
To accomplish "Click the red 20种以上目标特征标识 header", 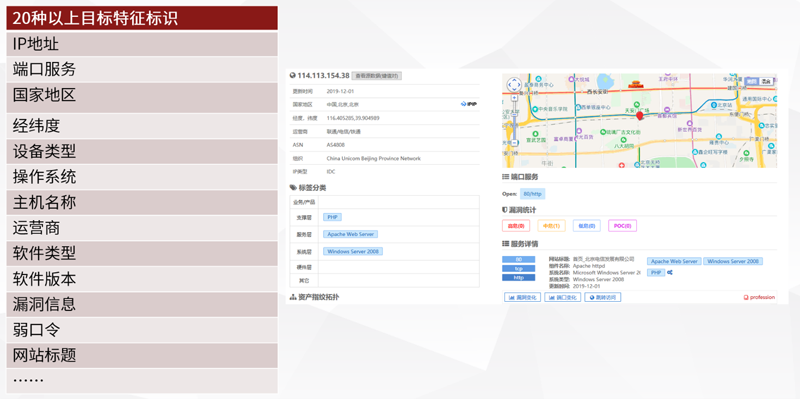I will tap(142, 18).
